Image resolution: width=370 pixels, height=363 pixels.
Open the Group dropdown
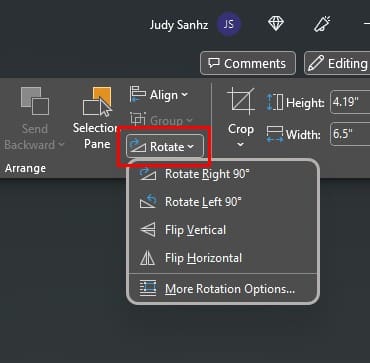(161, 120)
